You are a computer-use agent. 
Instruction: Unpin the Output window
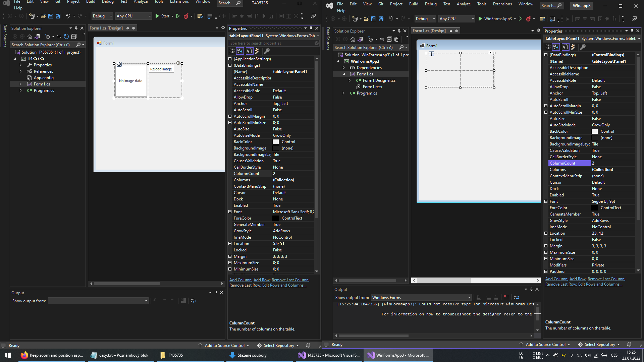click(531, 289)
